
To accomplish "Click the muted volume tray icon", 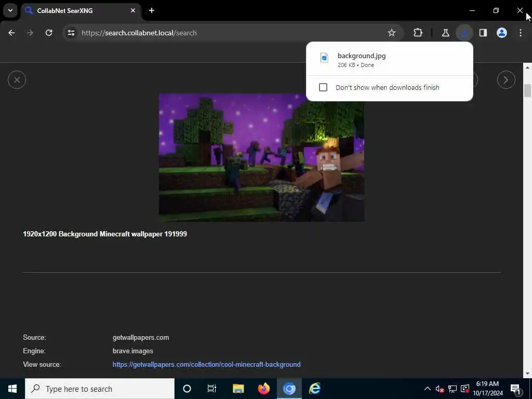I will [x=440, y=389].
